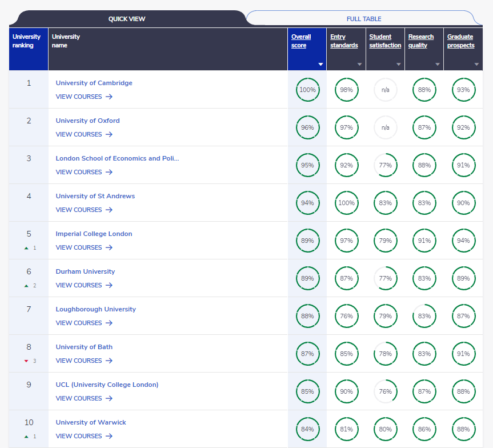
Task: Click Warwick's 84% overall score circle
Action: (307, 430)
